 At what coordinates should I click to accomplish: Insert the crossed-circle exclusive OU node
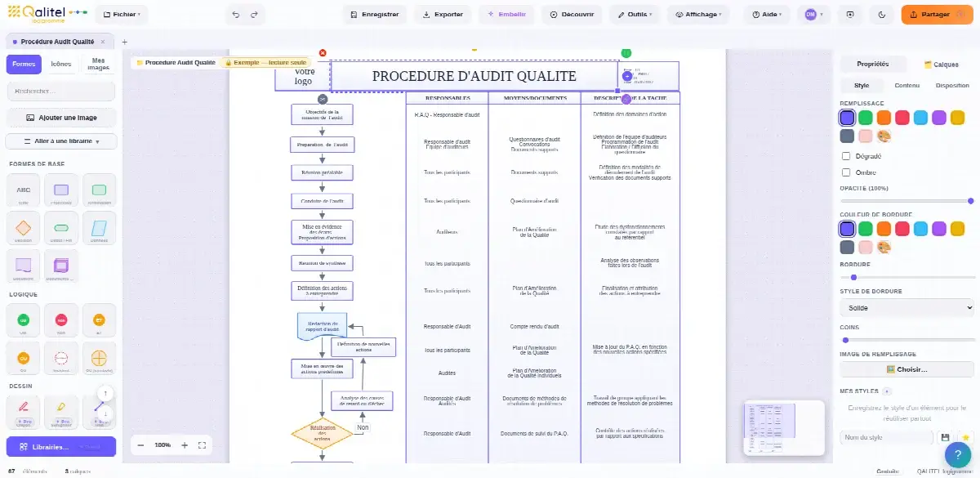point(99,358)
